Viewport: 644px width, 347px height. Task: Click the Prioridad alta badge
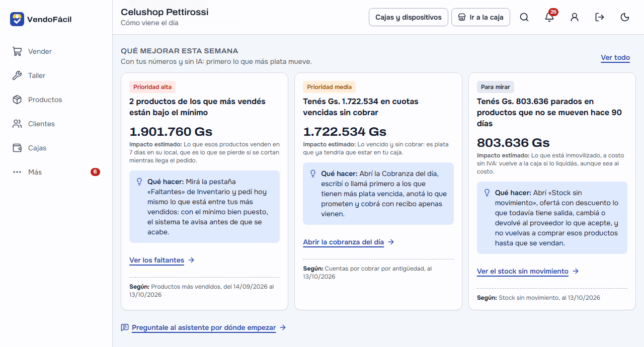pos(152,87)
